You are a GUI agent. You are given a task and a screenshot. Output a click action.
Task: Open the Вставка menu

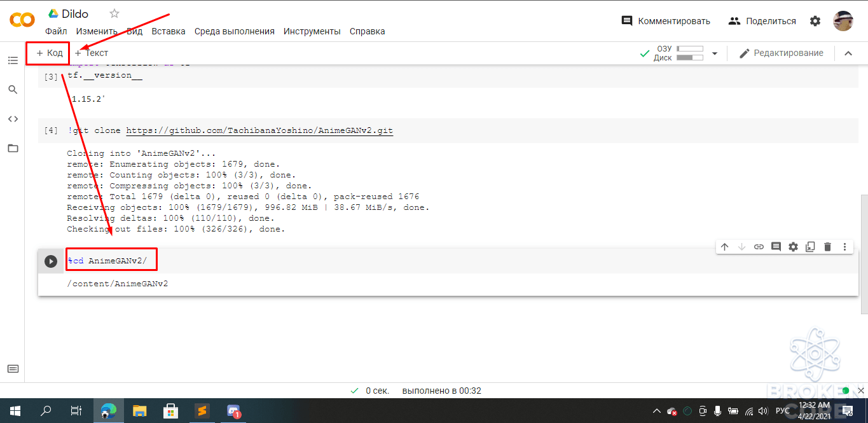(x=169, y=31)
